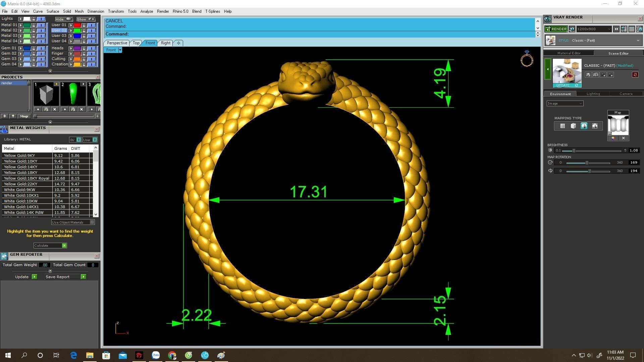Viewport: 644px width, 362px height.
Task: Toggle the lock on Finger layer
Action: (84, 54)
